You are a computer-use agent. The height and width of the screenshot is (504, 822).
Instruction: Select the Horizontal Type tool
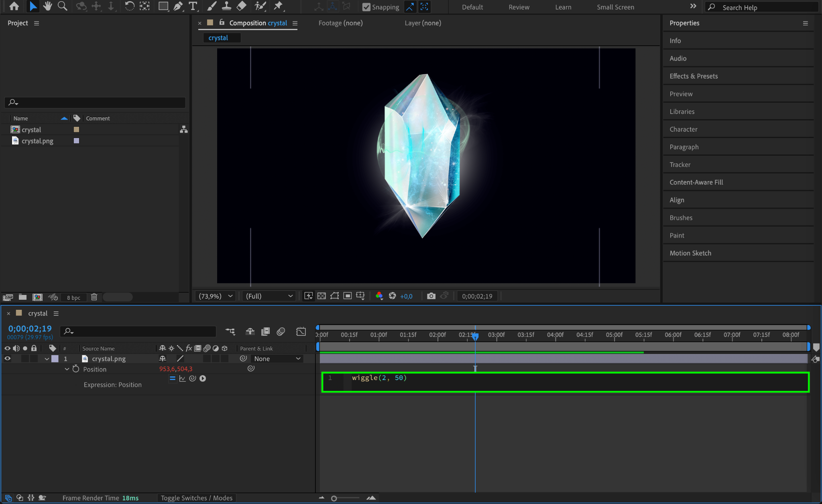click(193, 6)
